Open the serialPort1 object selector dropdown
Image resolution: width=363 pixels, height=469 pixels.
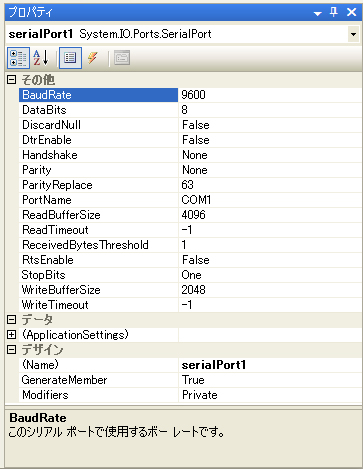click(x=353, y=34)
